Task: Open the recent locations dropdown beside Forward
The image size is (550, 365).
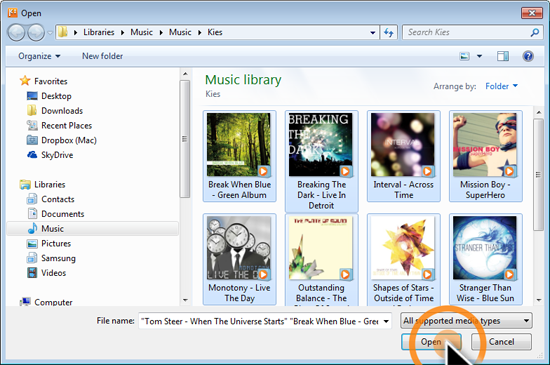Action: point(50,33)
